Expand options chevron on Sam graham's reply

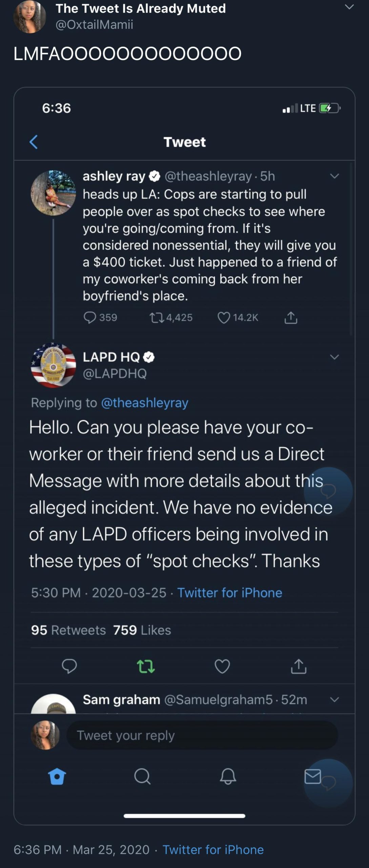point(334,699)
